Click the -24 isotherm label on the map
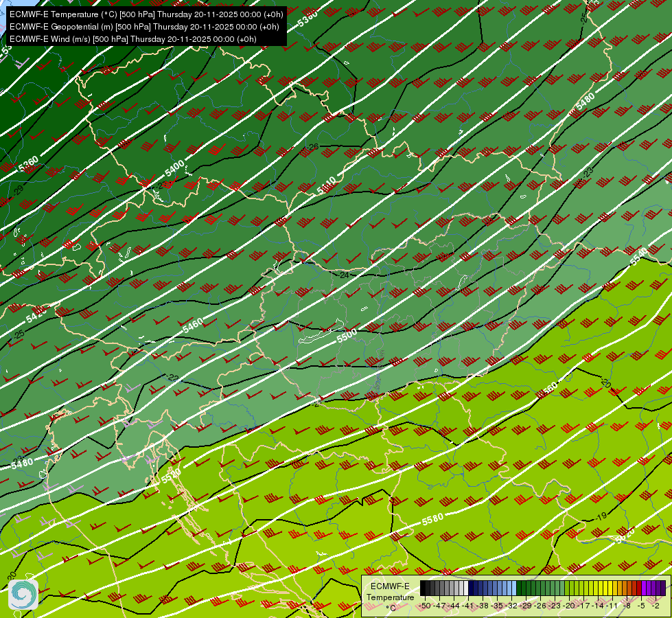The width and height of the screenshot is (672, 618). click(345, 275)
